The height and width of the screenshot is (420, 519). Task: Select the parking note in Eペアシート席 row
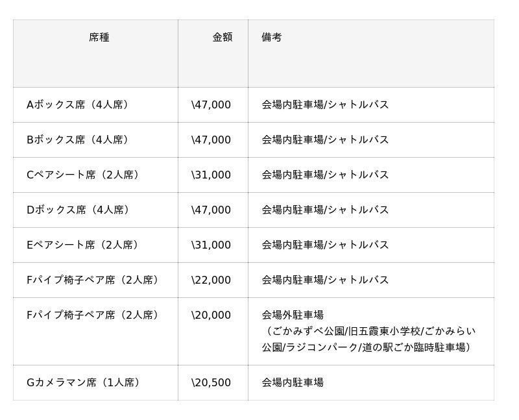point(325,245)
